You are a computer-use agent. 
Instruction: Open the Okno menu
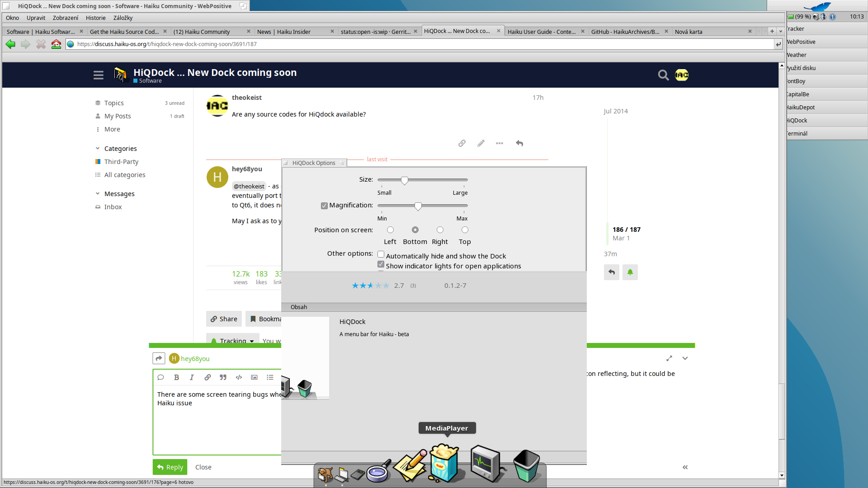(12, 18)
